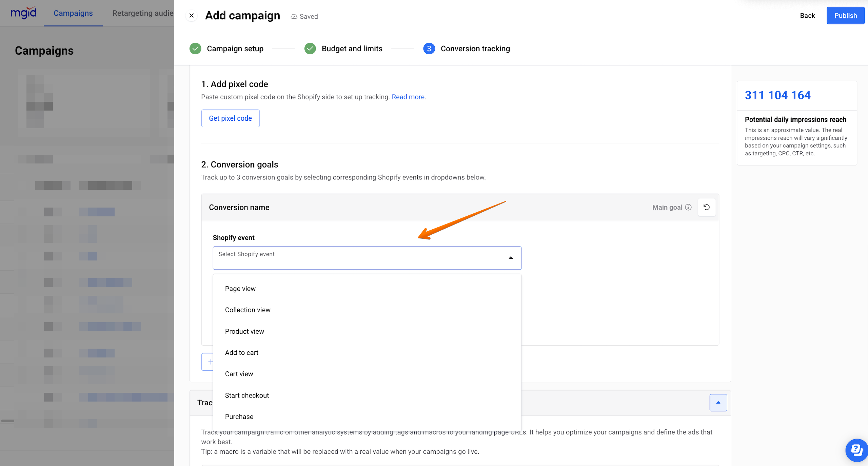Choose Start checkout event option
Screen dimensions: 868x466
pyautogui.click(x=247, y=395)
